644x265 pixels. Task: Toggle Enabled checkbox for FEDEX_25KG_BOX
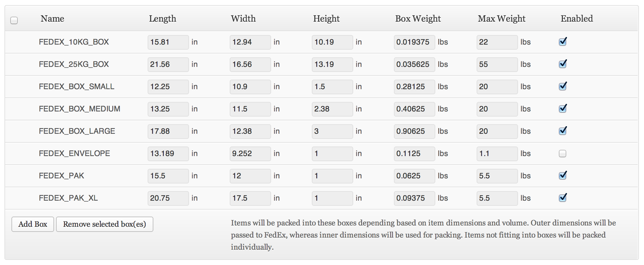(563, 64)
